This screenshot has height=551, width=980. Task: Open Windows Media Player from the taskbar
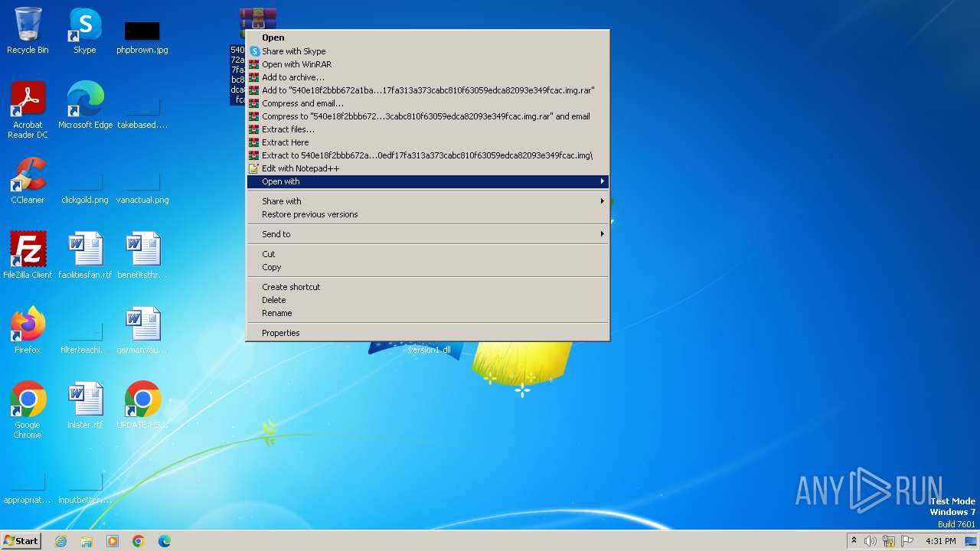click(x=113, y=541)
